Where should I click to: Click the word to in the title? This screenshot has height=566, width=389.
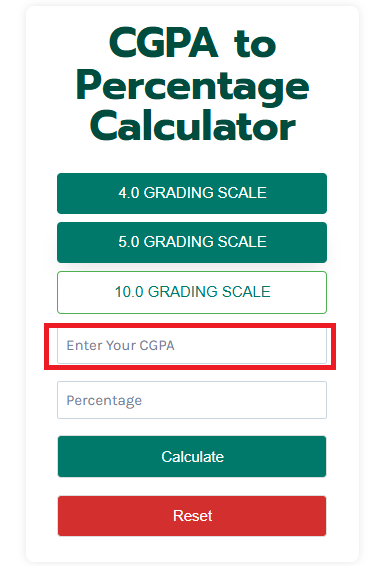(255, 44)
